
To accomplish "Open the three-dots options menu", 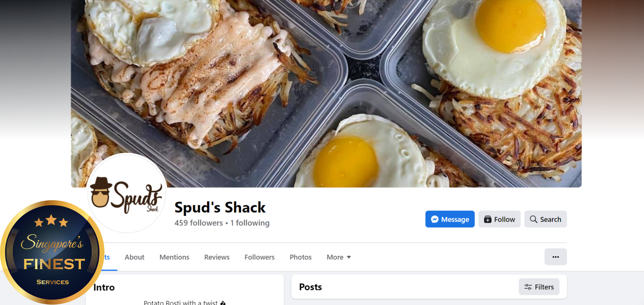I will coord(556,257).
